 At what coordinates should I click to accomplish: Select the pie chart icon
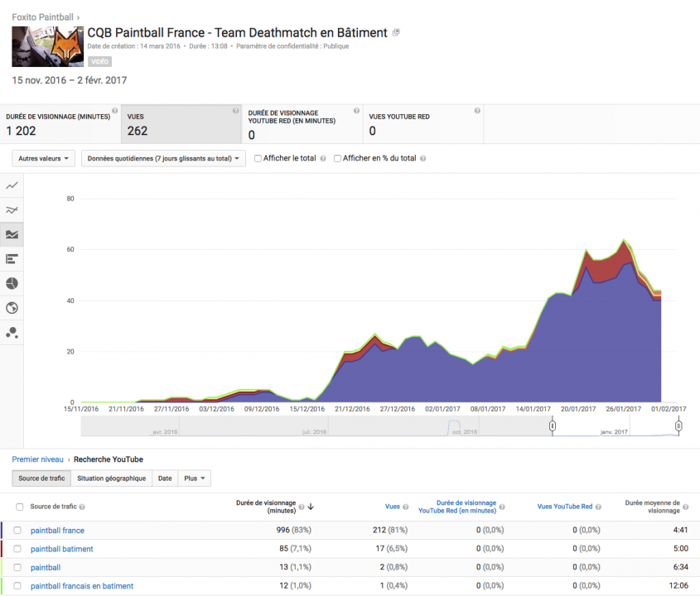pyautogui.click(x=12, y=284)
